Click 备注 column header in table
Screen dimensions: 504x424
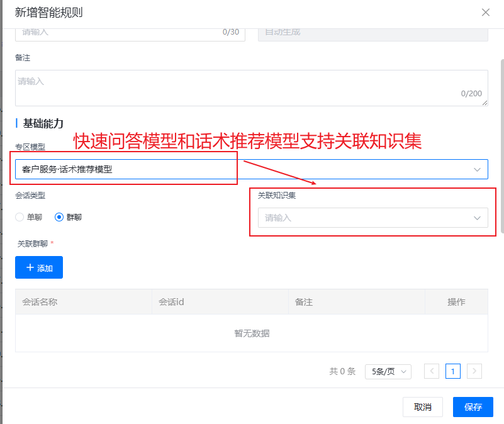click(x=304, y=302)
